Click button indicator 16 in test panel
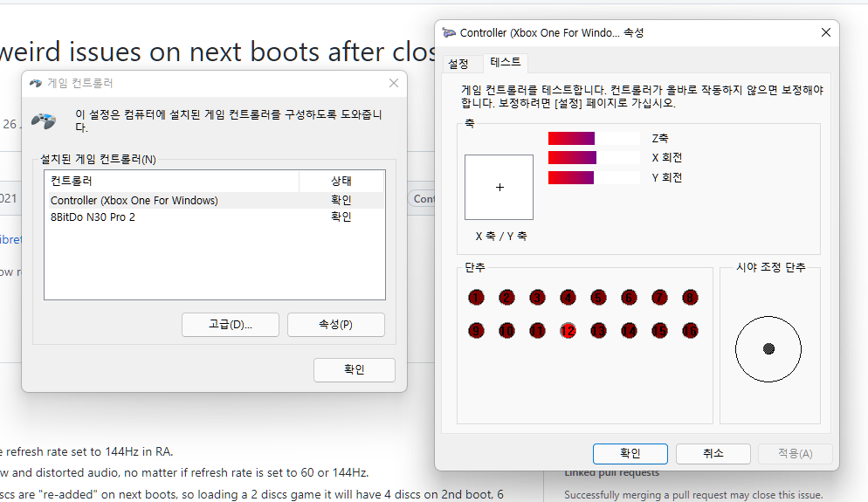This screenshot has width=868, height=502. coord(691,331)
